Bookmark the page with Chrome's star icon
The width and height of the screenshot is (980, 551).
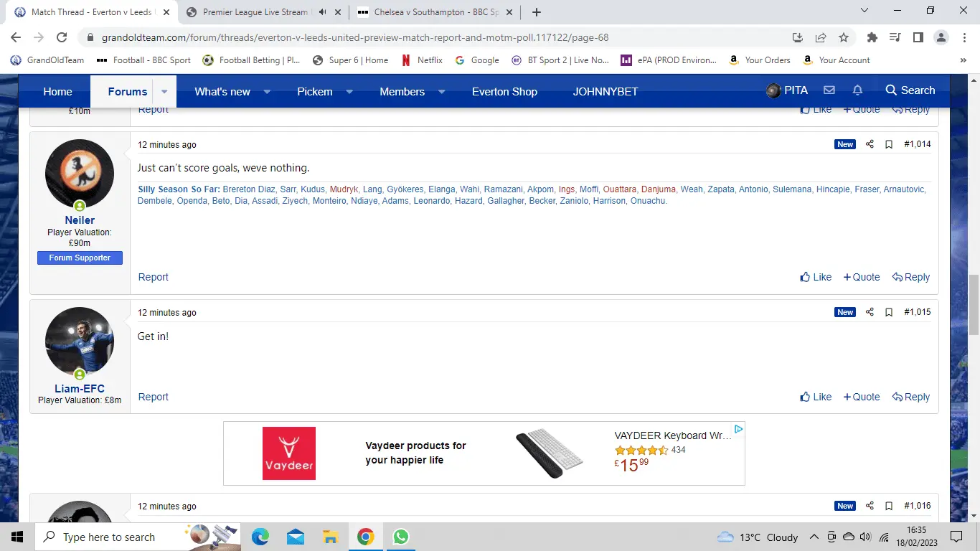point(844,38)
